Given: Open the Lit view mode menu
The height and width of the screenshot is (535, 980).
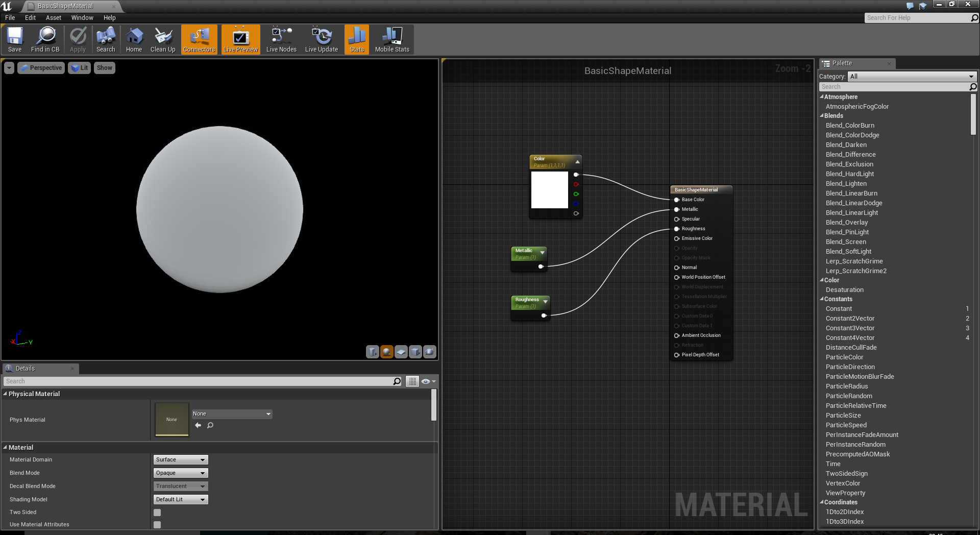Looking at the screenshot, I should (x=79, y=68).
